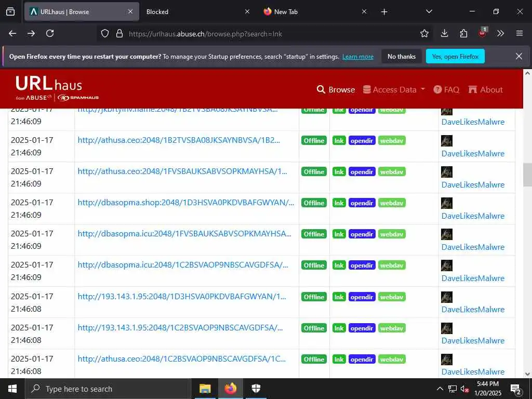
Task: Open the About page
Action: pos(486,89)
